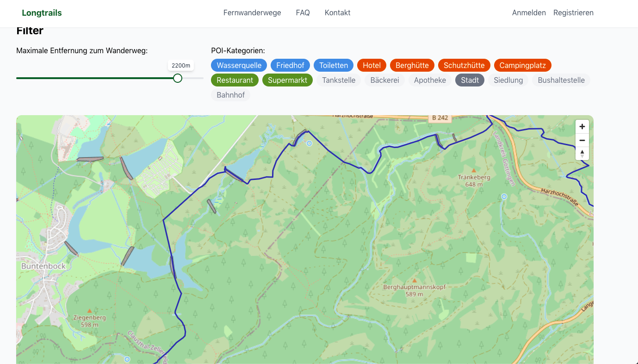Click the distance slider handle

178,78
